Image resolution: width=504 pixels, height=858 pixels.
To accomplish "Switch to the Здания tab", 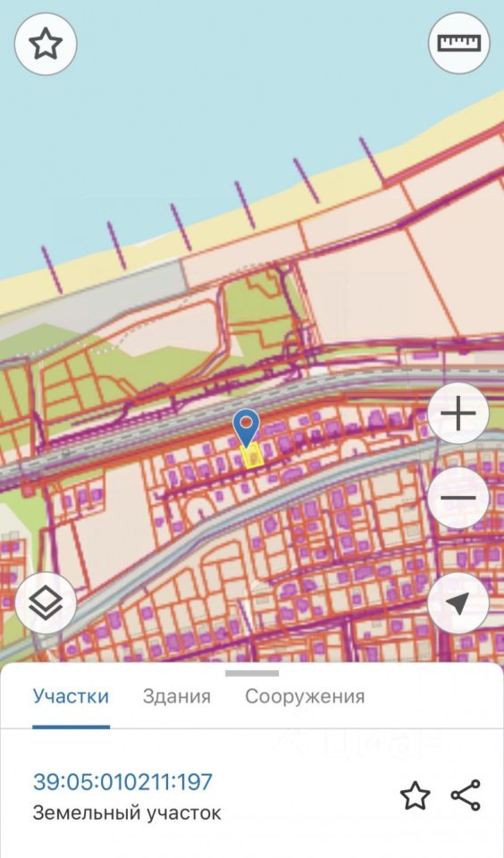I will pyautogui.click(x=177, y=696).
